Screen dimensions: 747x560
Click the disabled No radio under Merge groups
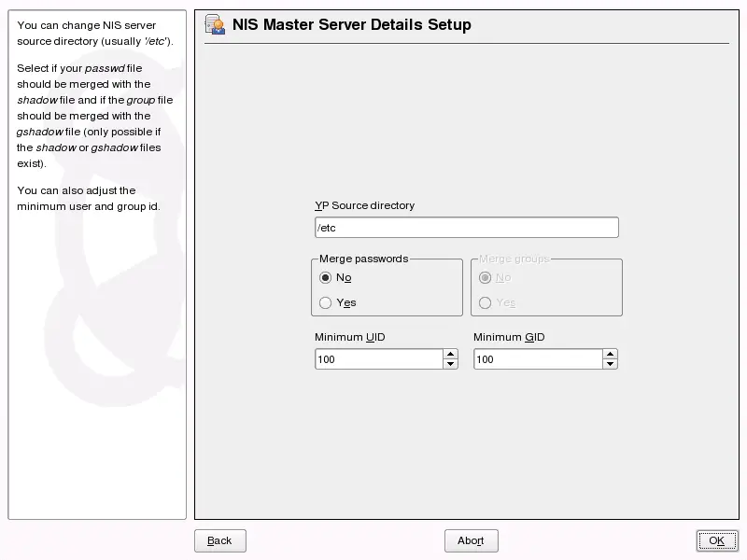point(485,277)
